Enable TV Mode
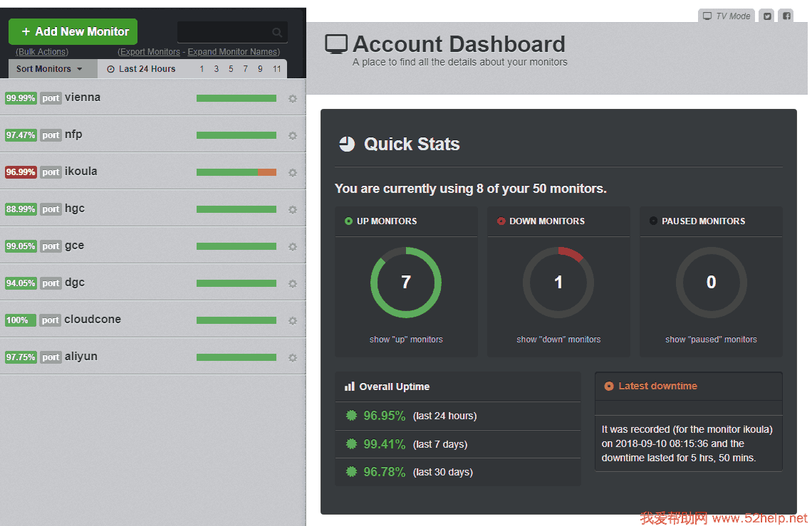This screenshot has height=526, width=812. pos(726,16)
